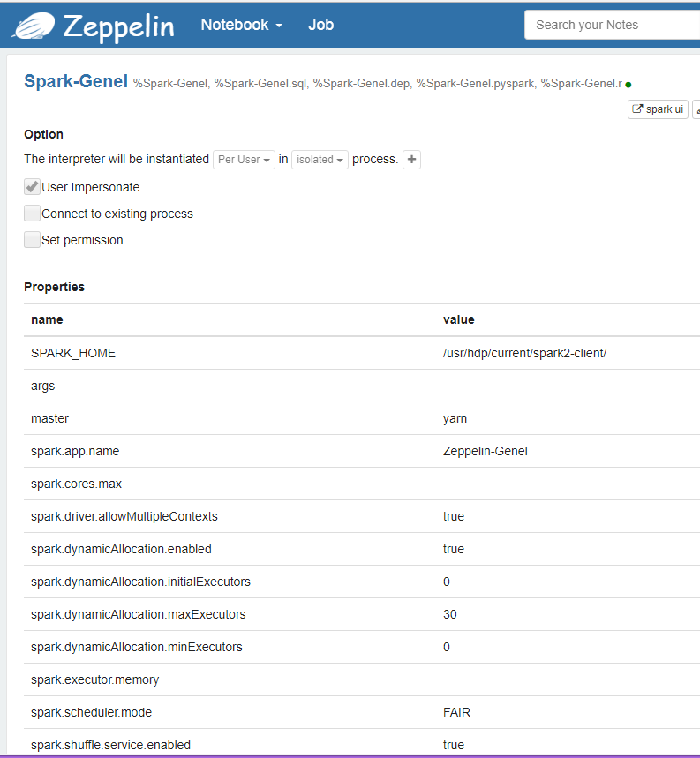Select the spark.app.name value Zeppelin-Genel
Image resolution: width=700 pixels, height=758 pixels.
tap(485, 451)
